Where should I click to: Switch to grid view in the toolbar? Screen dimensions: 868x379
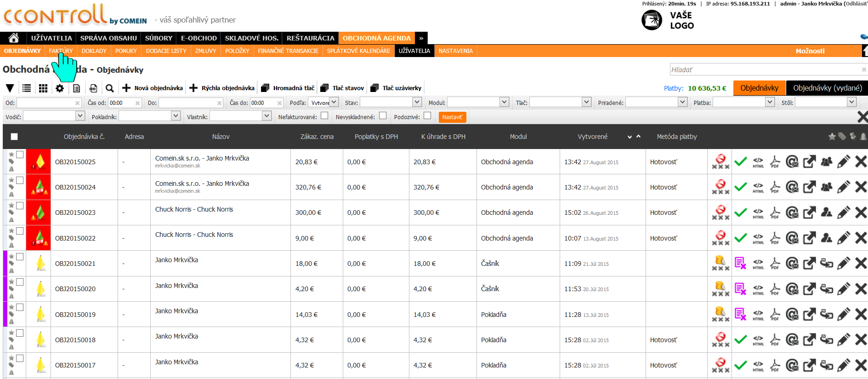tap(43, 88)
